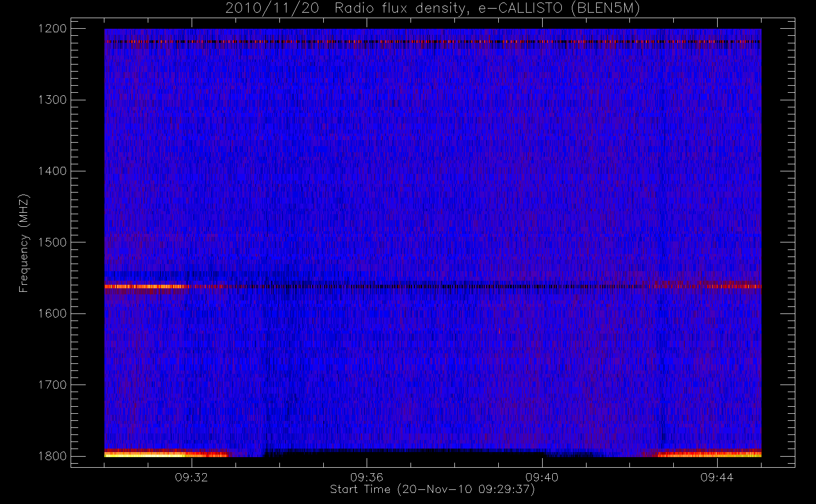Viewport: 816px width, 504px height.
Task: Click the 1500 frequency tick label
Action: coord(52,242)
